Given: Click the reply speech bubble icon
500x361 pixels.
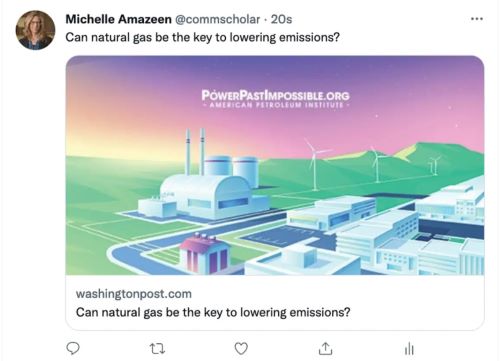Looking at the screenshot, I should point(73,348).
